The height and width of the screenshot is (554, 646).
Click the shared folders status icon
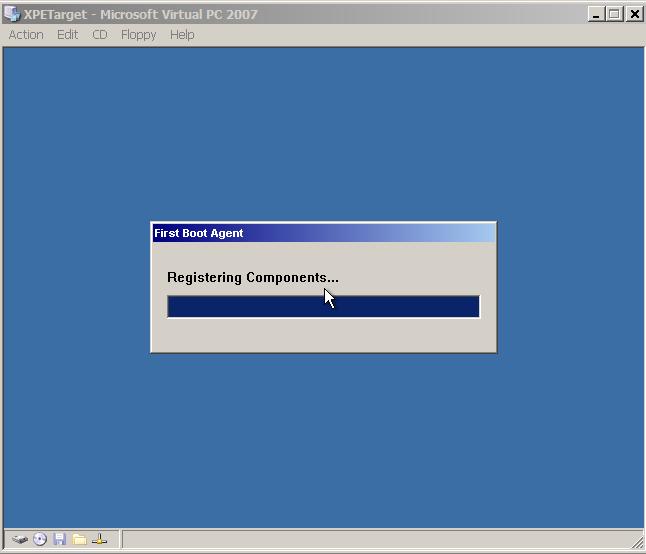click(79, 539)
